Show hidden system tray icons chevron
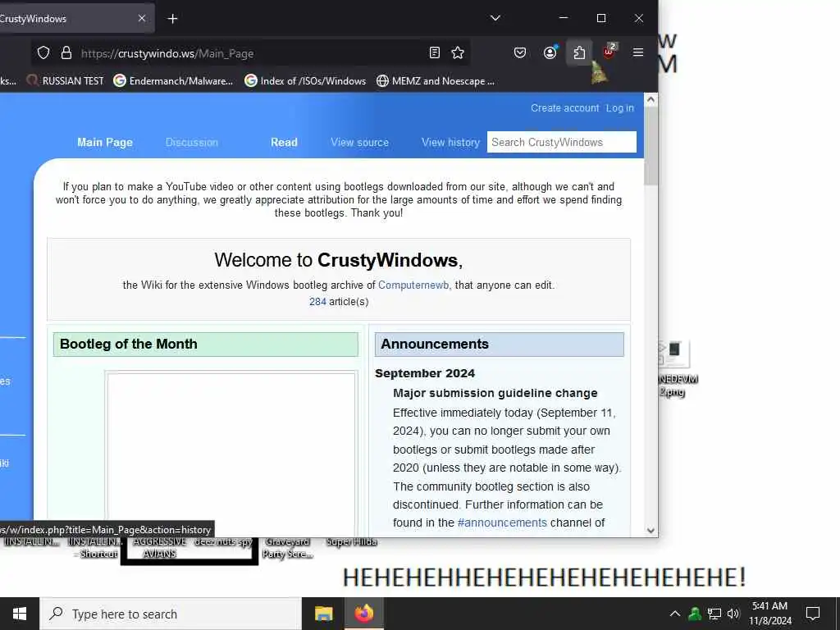Viewport: 840px width, 630px height. (x=675, y=614)
